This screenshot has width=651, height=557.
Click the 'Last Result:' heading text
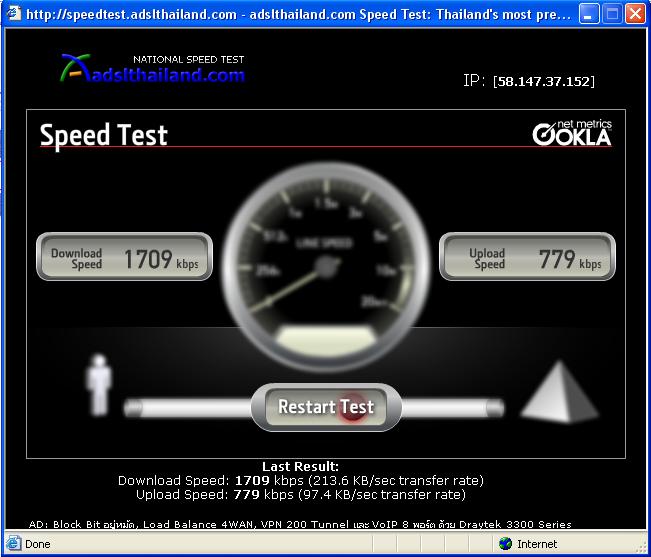[x=301, y=467]
